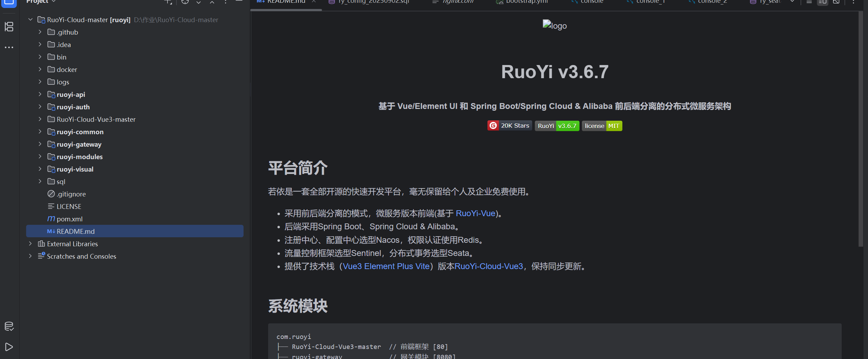Click the Gitee 20K Stars badge
This screenshot has width=868, height=359.
tap(510, 126)
